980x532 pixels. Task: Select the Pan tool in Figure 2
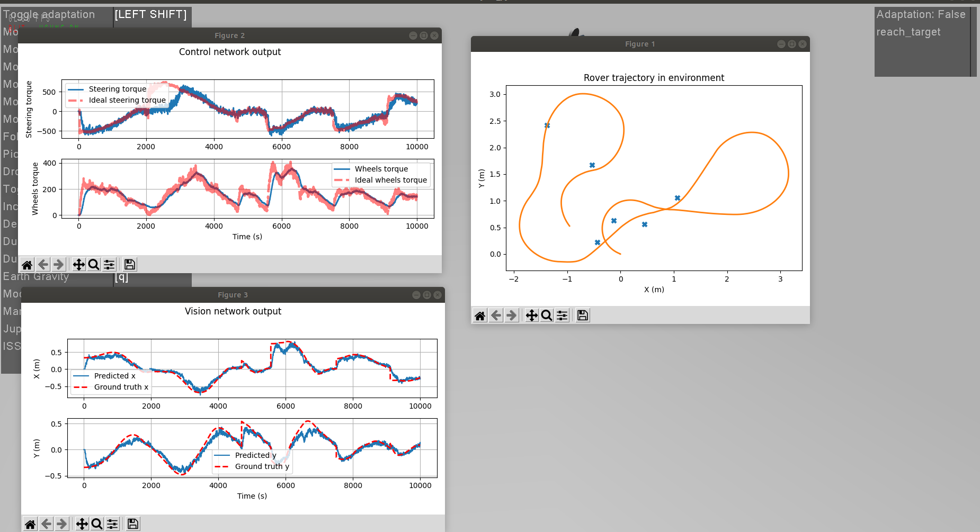78,265
